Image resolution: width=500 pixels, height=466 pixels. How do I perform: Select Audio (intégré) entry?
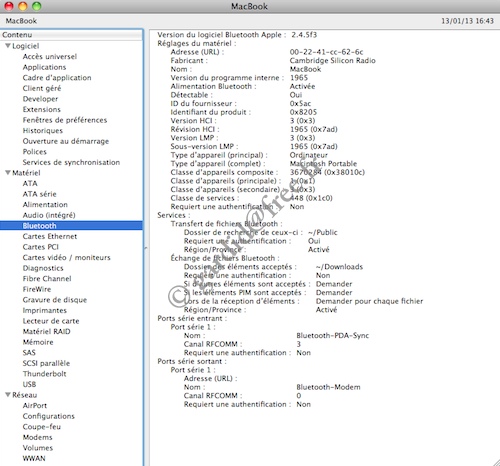(x=49, y=215)
